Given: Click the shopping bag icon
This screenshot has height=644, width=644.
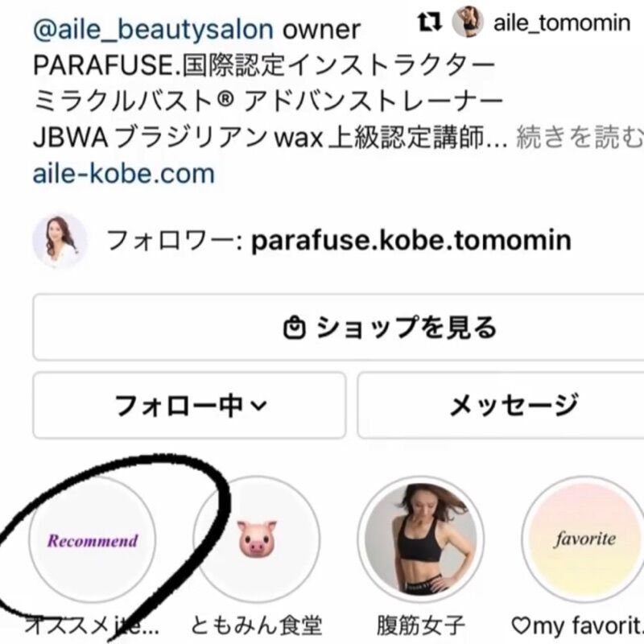Looking at the screenshot, I should tap(295, 328).
